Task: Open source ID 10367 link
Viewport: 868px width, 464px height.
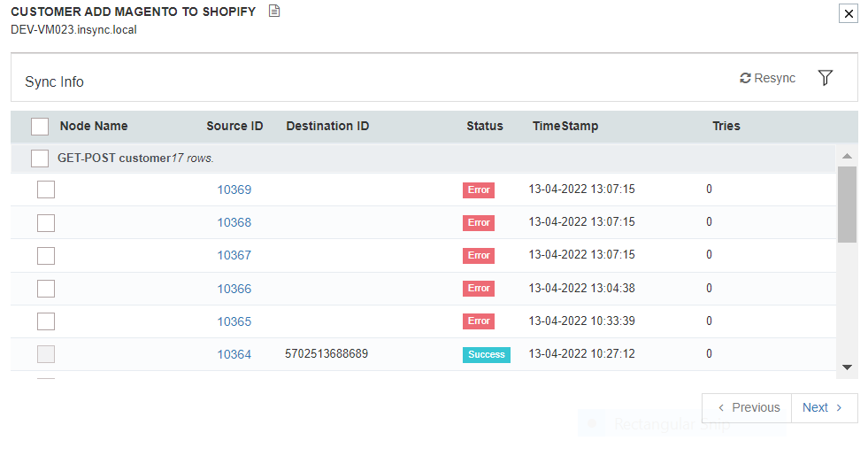Action: pos(234,255)
